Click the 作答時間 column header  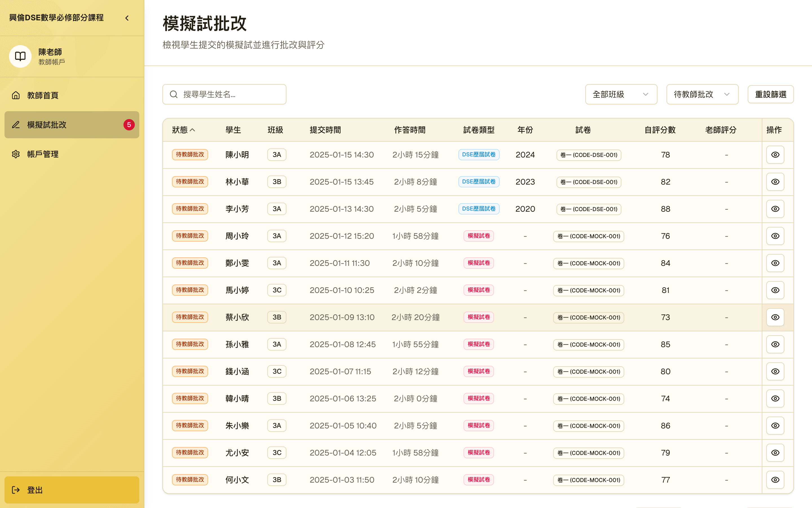pyautogui.click(x=410, y=130)
